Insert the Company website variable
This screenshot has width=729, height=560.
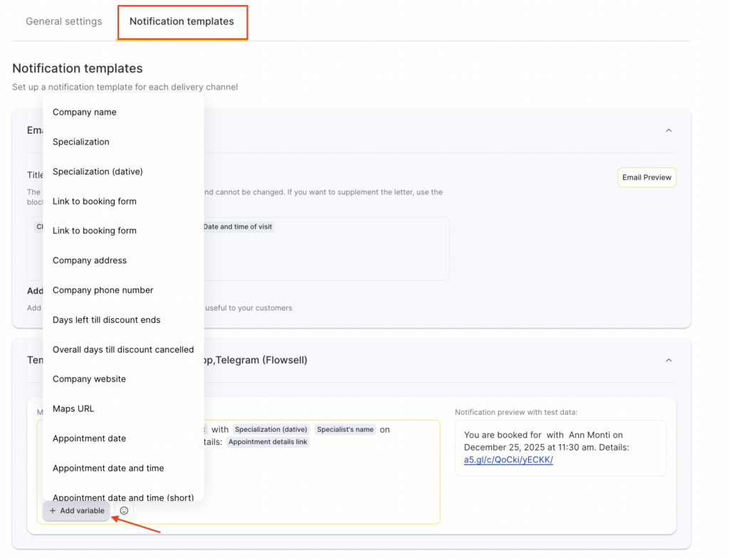coord(89,379)
